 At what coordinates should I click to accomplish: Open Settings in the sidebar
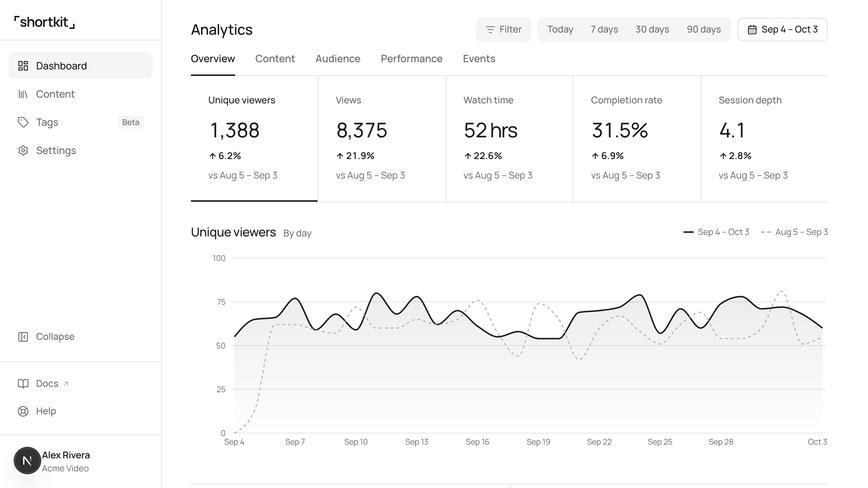click(81, 150)
